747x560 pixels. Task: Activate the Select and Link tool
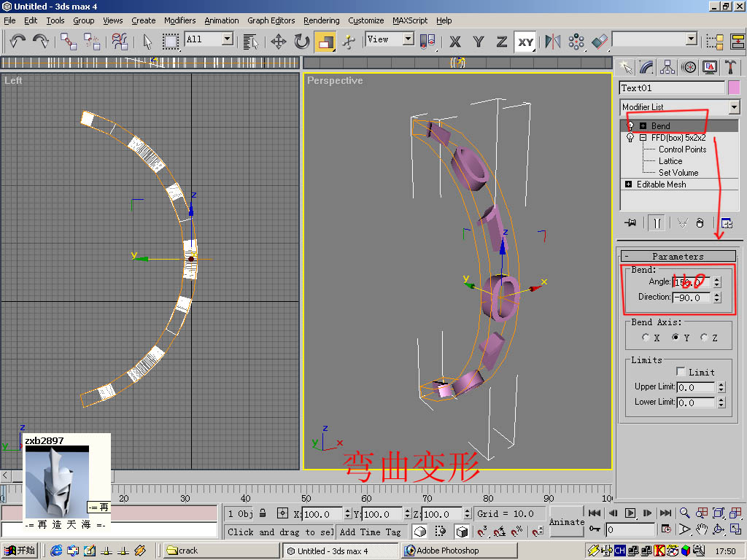[x=68, y=42]
